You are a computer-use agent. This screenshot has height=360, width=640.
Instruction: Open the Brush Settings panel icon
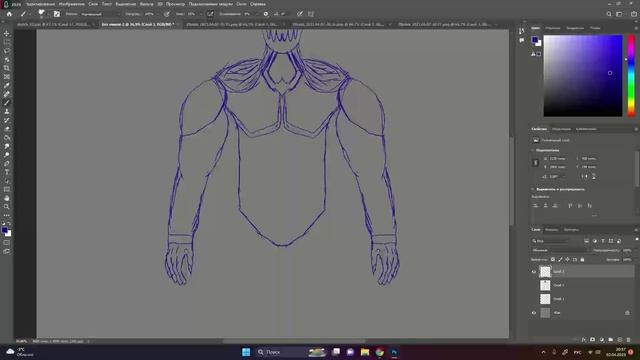coord(57,14)
